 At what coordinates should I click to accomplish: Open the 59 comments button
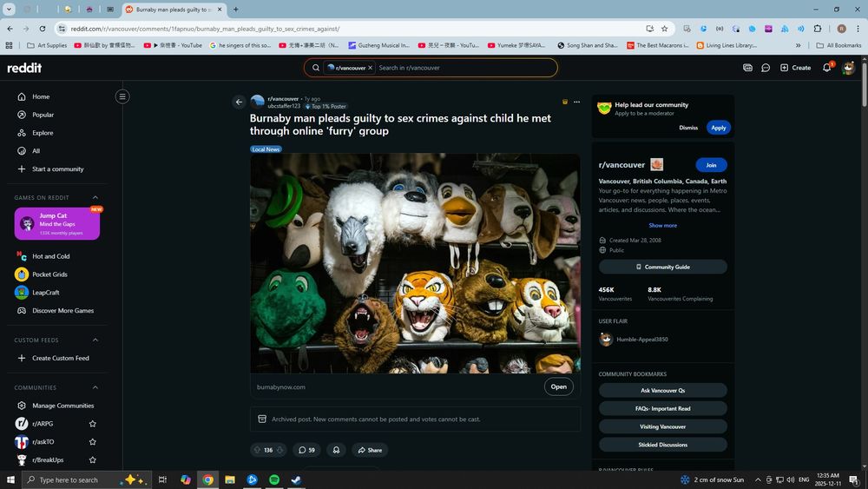point(306,450)
